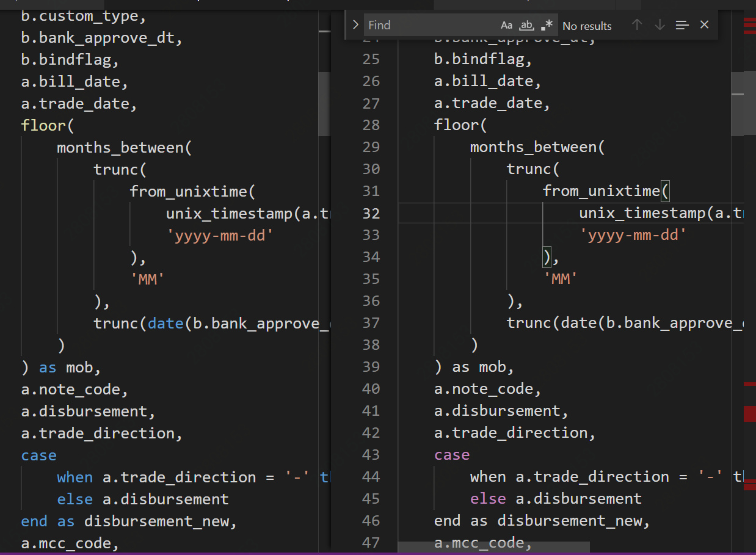
Task: Click the horizontal scrollbar under the right pane
Action: 493,548
